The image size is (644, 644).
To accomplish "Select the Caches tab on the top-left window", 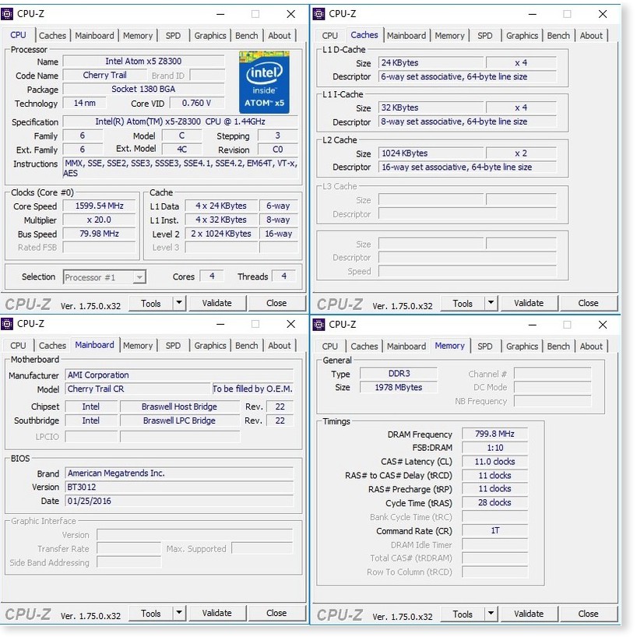I will pos(52,35).
